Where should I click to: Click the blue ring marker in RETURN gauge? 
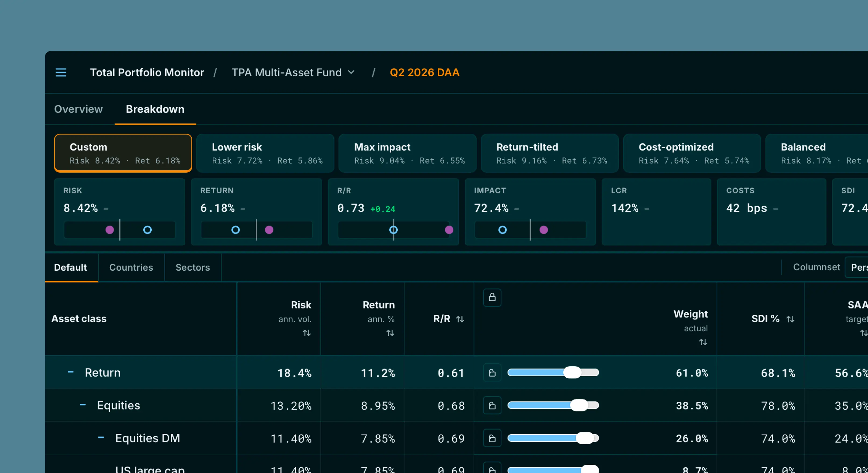236,230
